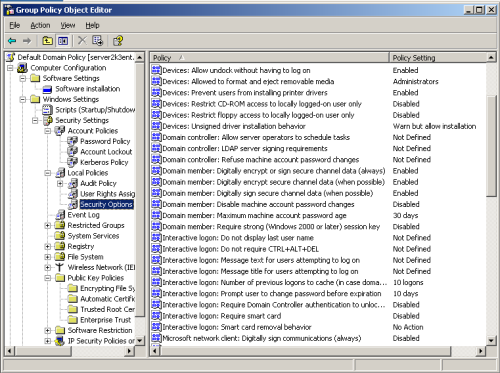
Task: Sort by the Policy Setting column header
Action: pos(438,58)
